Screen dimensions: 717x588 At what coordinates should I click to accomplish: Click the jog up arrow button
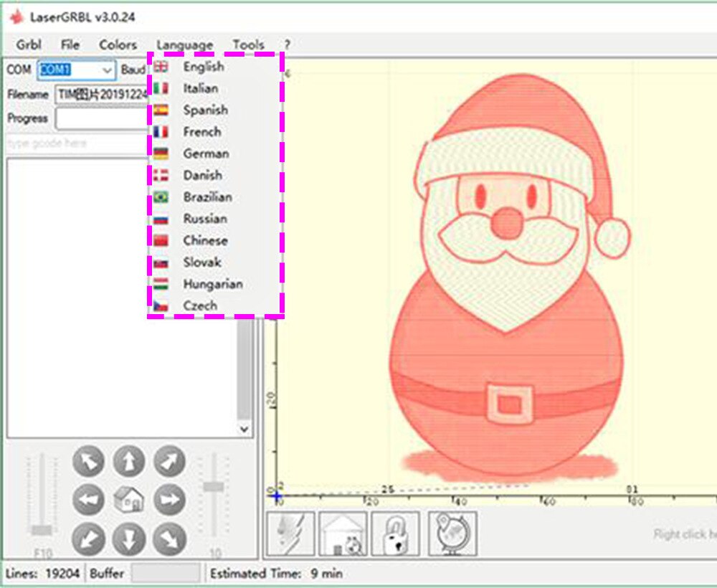[129, 461]
